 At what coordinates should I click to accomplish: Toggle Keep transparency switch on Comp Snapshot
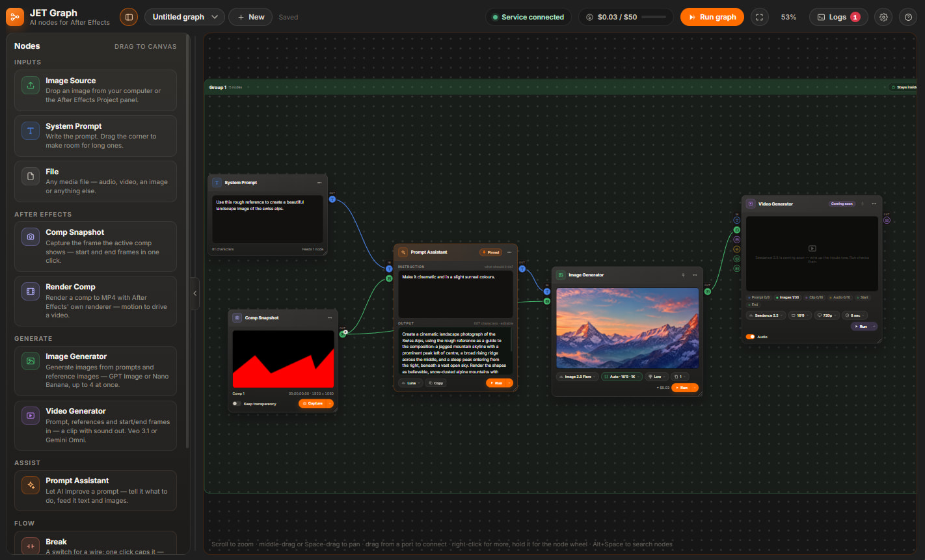(237, 404)
